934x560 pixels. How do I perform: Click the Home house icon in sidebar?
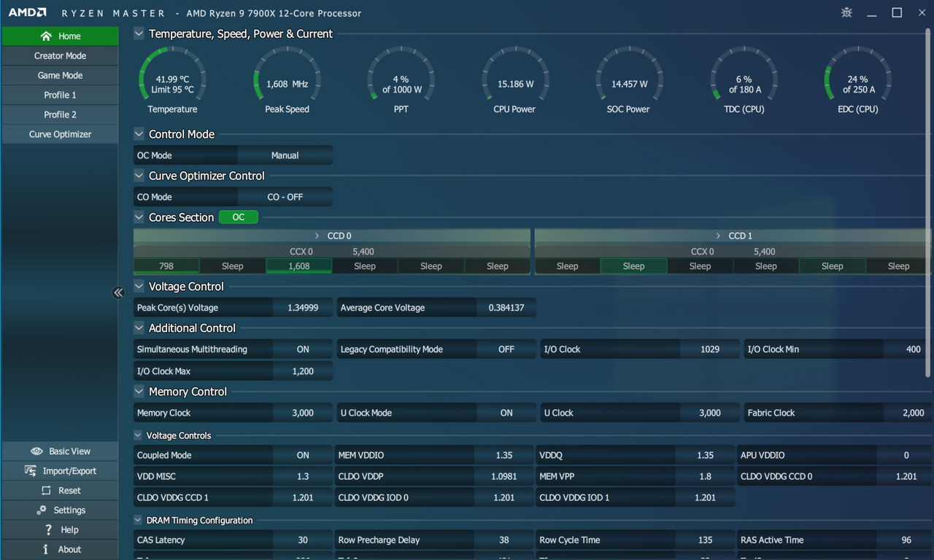[46, 36]
